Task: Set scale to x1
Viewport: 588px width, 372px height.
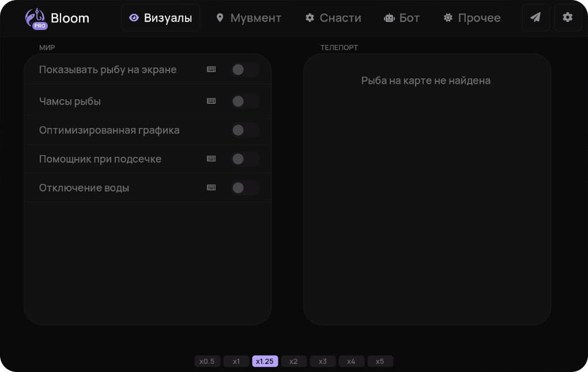Action: (236, 361)
